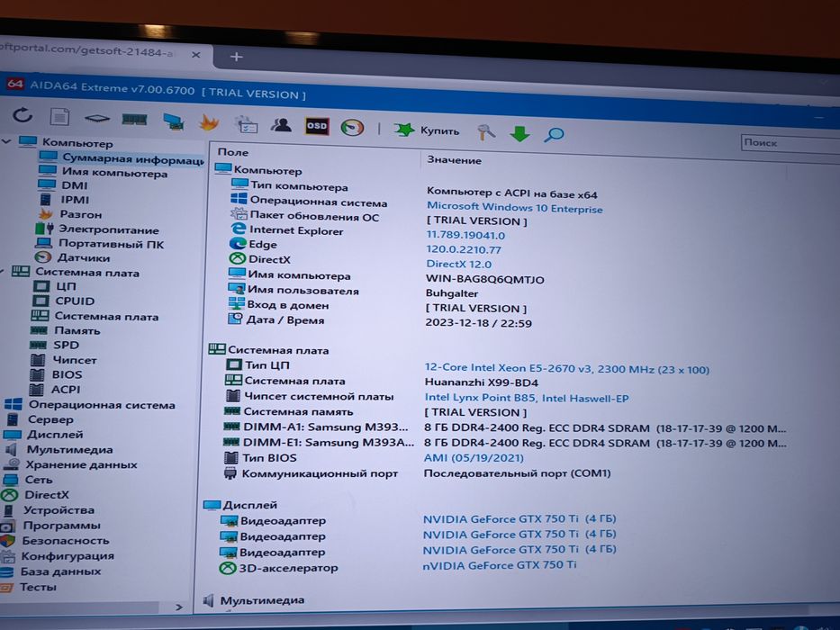Select the Huananzhi X99-BD4 value
The height and width of the screenshot is (630, 840).
click(x=481, y=382)
